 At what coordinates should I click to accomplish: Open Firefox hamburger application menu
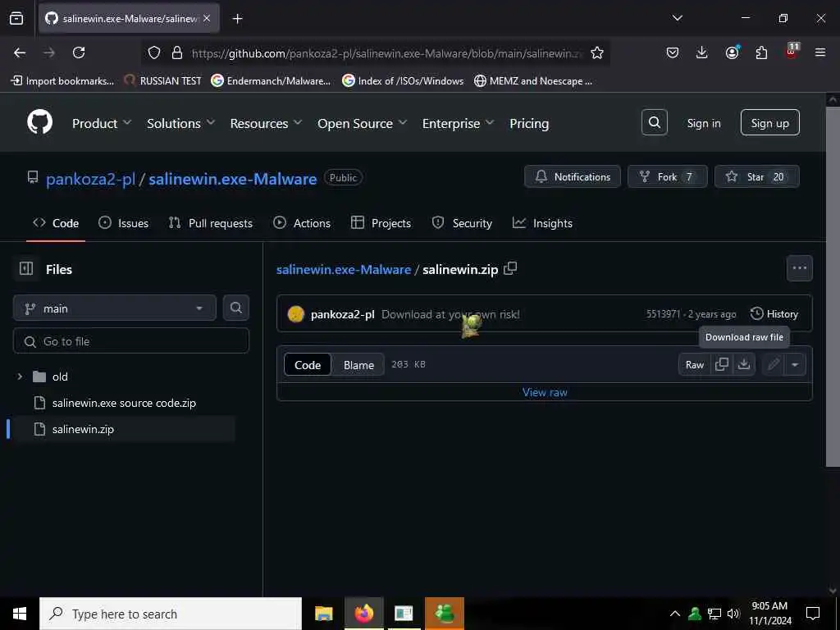tap(820, 52)
